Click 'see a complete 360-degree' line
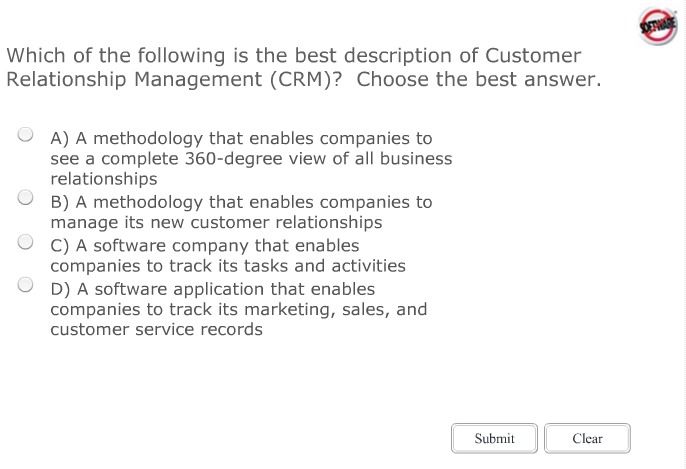 [250, 158]
